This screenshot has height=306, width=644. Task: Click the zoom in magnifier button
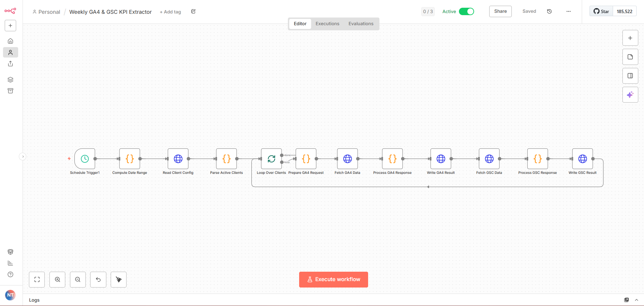(58, 279)
